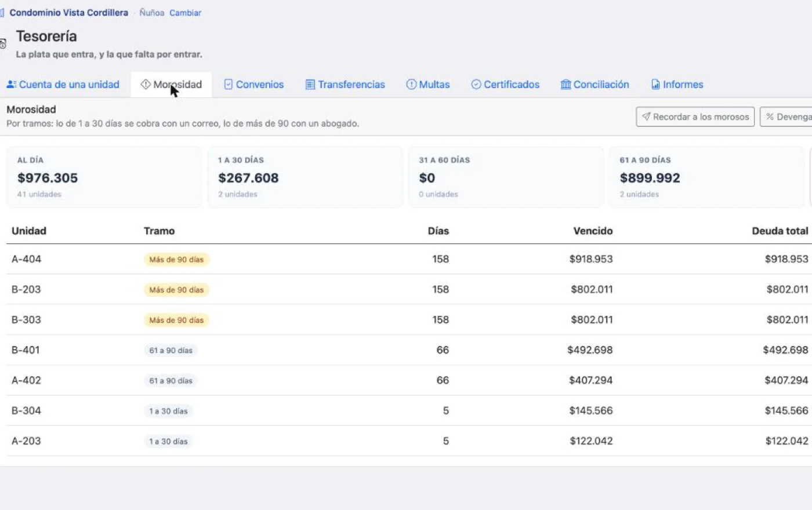Open the Condominio Vista Cordillera link

point(68,13)
